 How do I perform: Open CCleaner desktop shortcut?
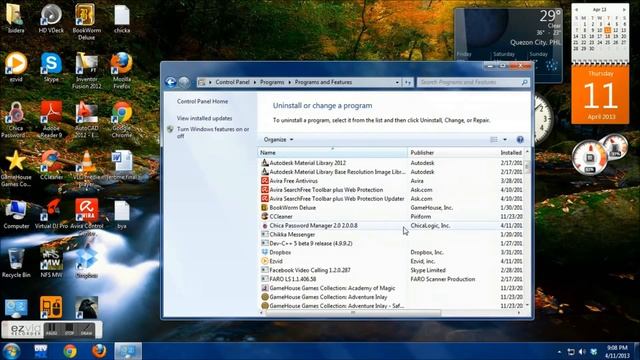pos(51,165)
